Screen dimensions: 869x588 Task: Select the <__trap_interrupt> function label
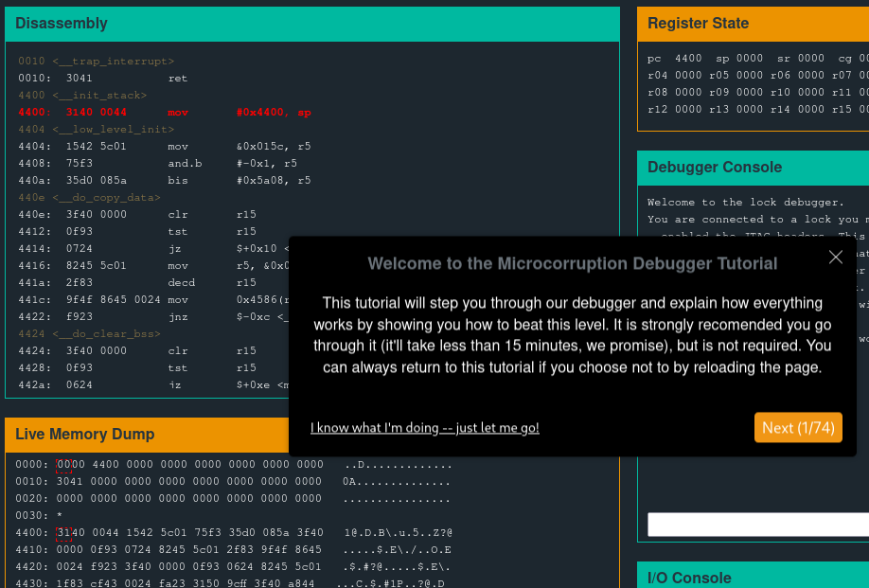coord(96,62)
